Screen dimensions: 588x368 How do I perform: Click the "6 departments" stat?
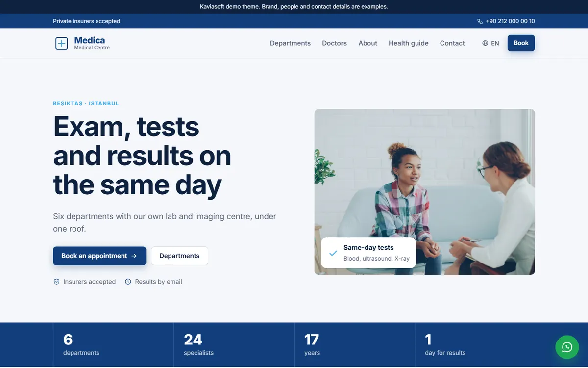tap(81, 345)
